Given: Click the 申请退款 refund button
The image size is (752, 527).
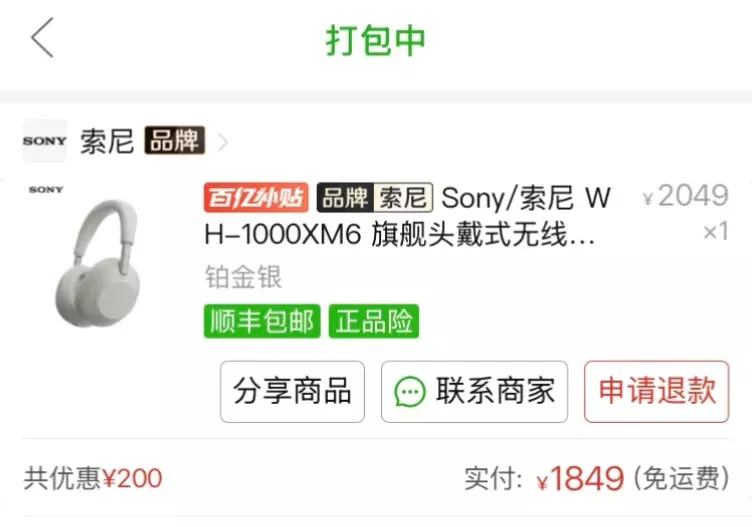Looking at the screenshot, I should [657, 392].
